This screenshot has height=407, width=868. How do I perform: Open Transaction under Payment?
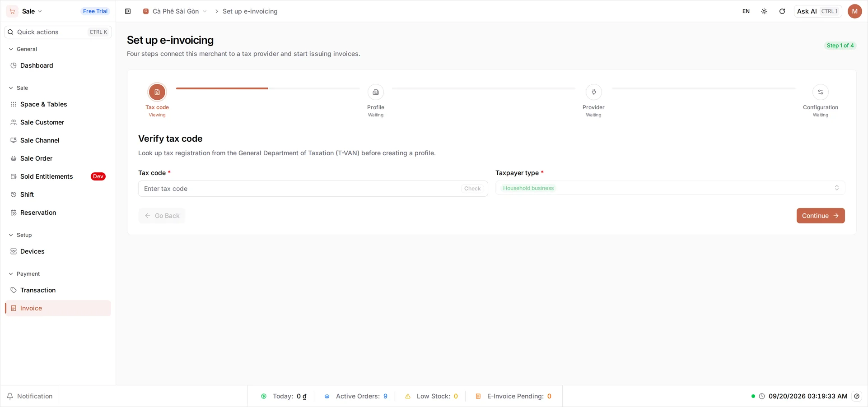[x=58, y=290]
